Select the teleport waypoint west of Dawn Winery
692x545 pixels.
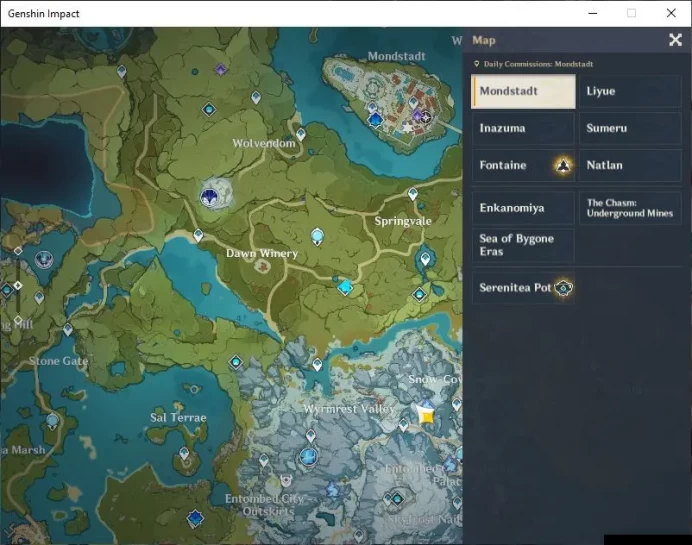point(199,235)
